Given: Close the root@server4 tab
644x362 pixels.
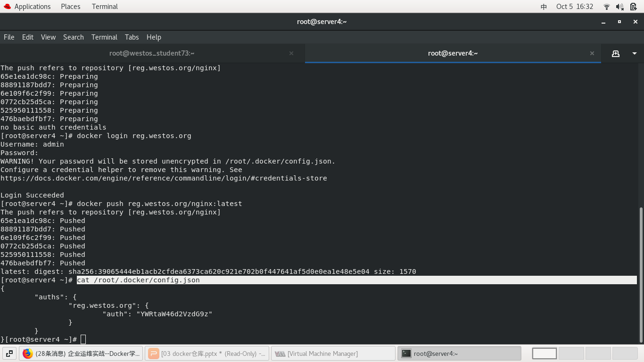Looking at the screenshot, I should click(592, 53).
